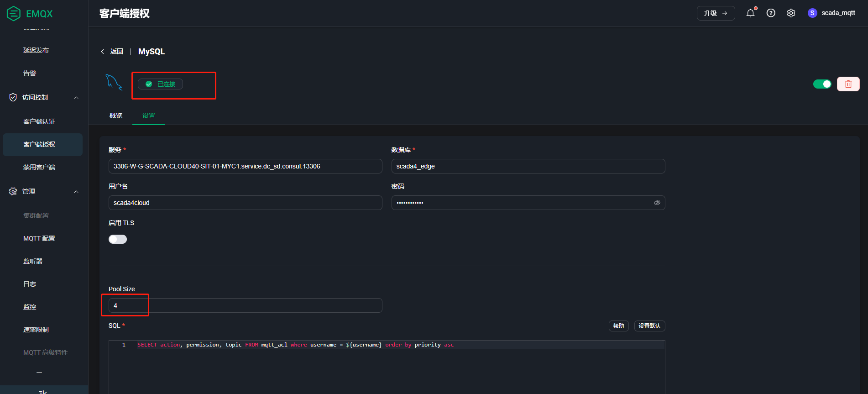Click the red delete trash button
Image resolution: width=868 pixels, height=394 pixels.
coord(848,84)
